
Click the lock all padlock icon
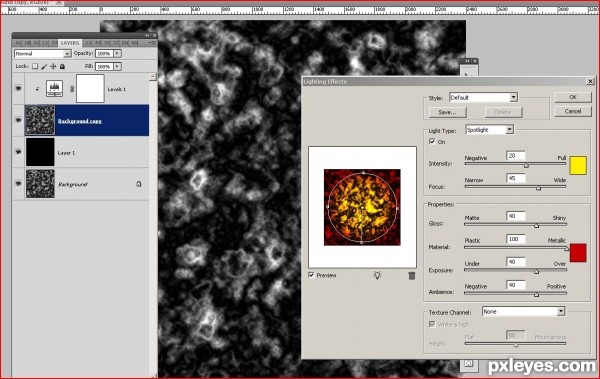tap(62, 66)
